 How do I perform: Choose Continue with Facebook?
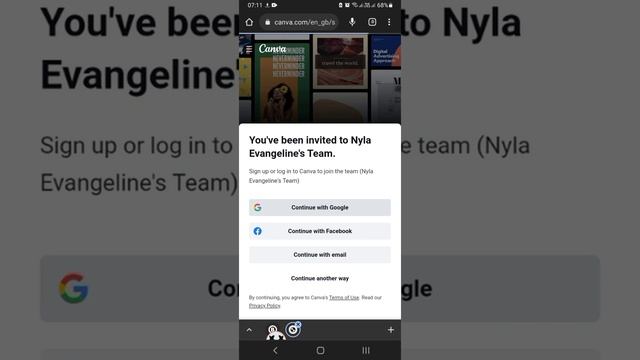pos(320,231)
